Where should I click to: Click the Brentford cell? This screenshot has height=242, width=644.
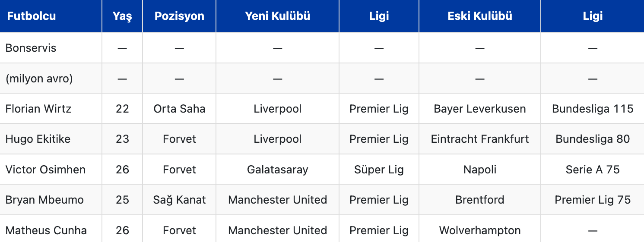480,200
